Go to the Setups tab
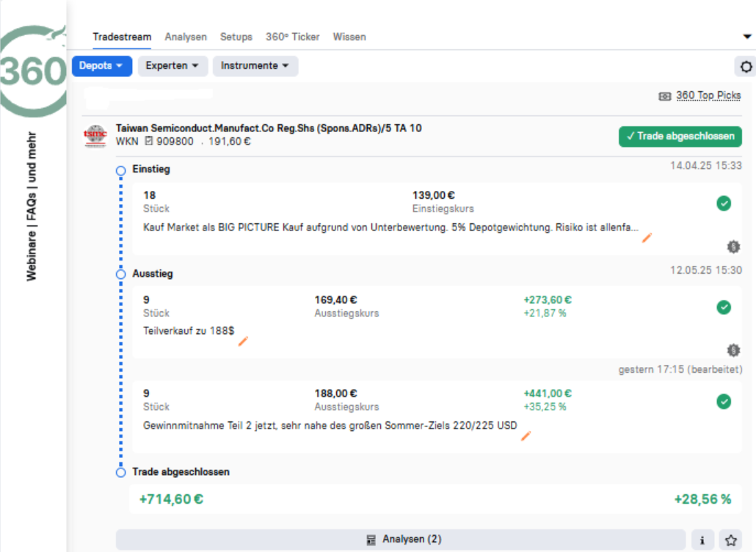Screen dimensions: 756x552 click(236, 37)
